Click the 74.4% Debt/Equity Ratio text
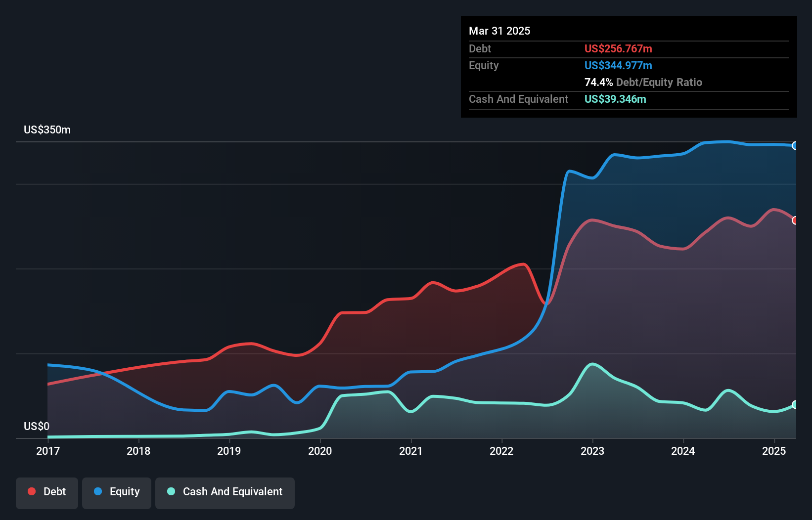Image resolution: width=812 pixels, height=520 pixels. tap(643, 82)
